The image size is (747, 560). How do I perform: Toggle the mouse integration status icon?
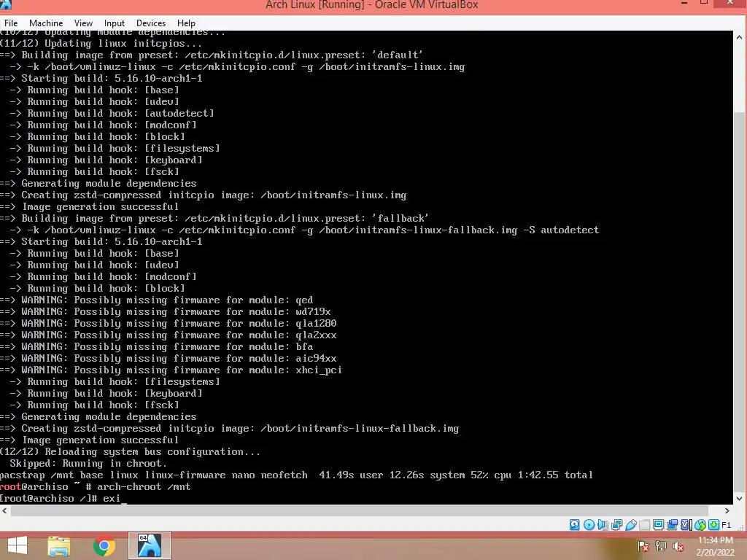(x=700, y=525)
